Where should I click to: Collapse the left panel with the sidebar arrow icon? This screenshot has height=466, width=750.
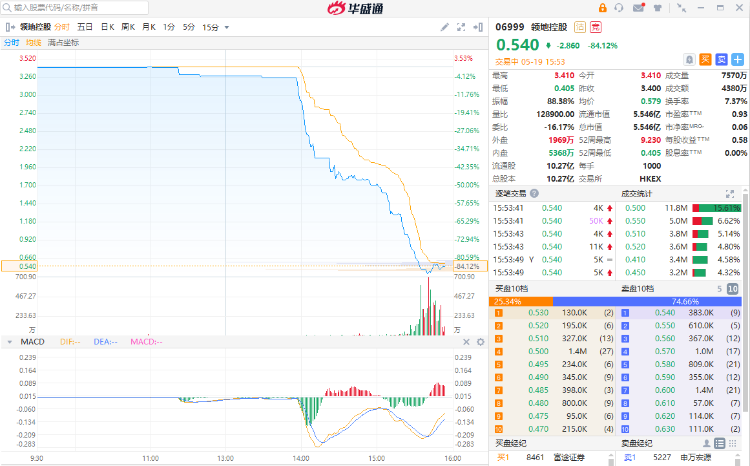(10, 27)
